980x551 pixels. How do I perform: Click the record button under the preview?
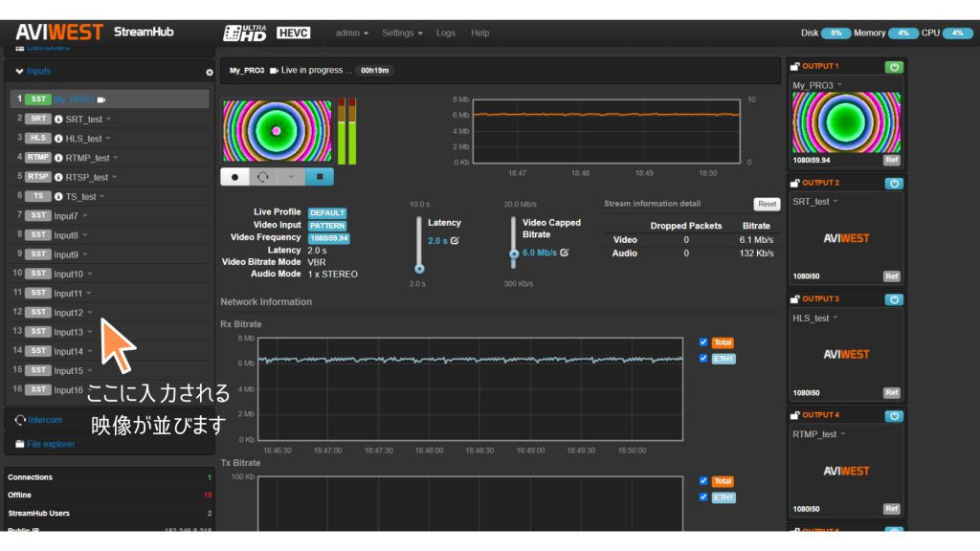235,177
